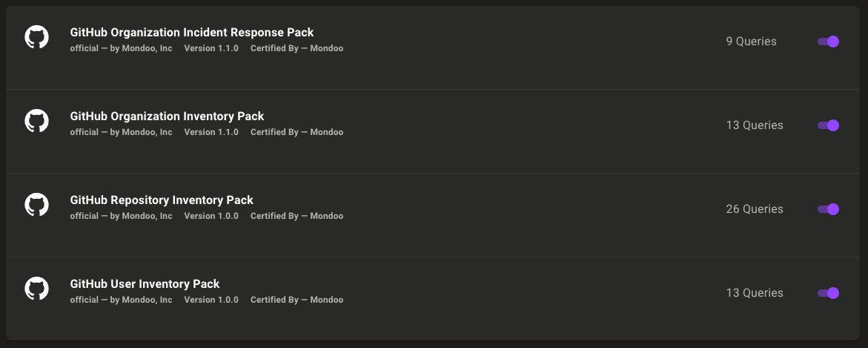The image size is (868, 348).
Task: Select the 26 Queries count label
Action: click(755, 209)
